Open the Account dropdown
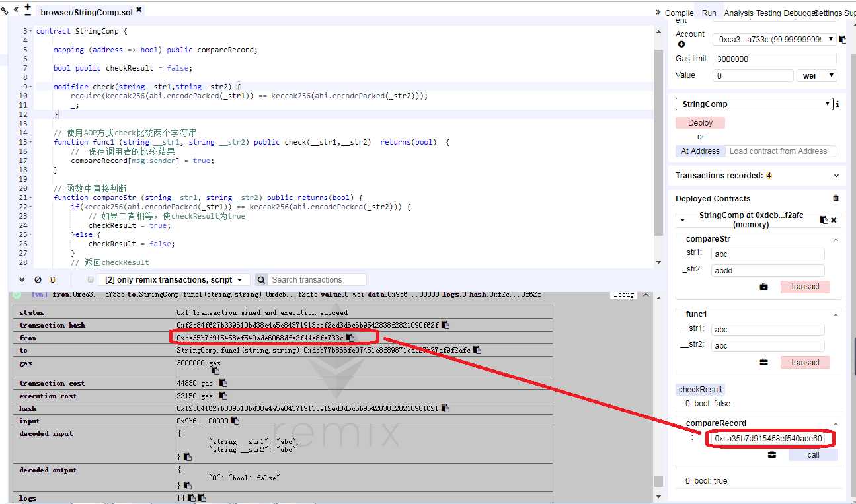Viewport: 856px width, 504px height. pyautogui.click(x=776, y=39)
